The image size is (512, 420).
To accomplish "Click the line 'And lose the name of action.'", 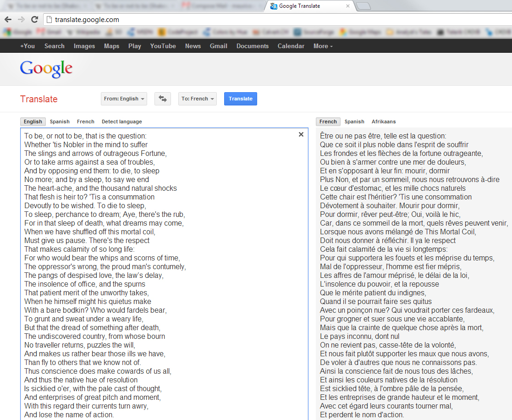I will pos(69,415).
